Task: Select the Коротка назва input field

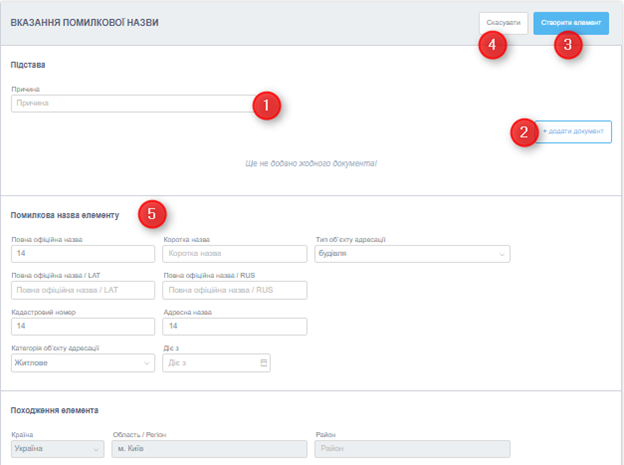Action: (234, 254)
